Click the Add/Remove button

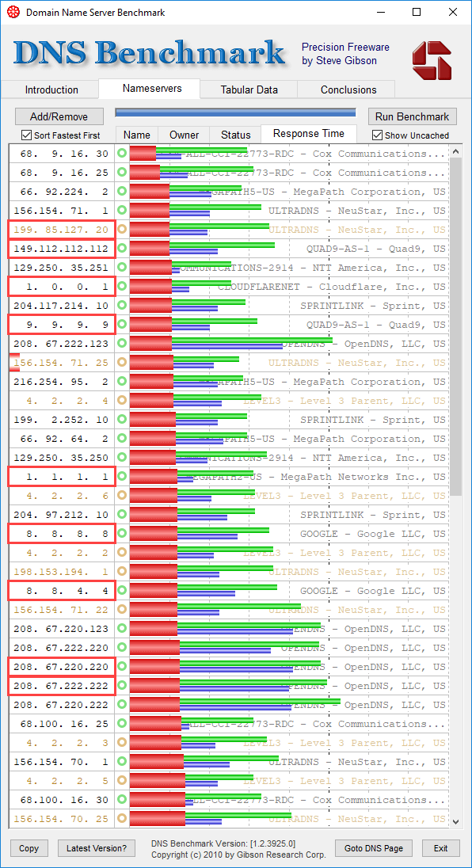pyautogui.click(x=59, y=116)
